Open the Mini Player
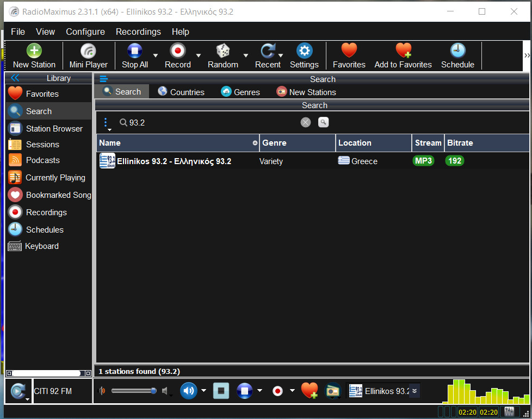Screen dimensions: 532x419 point(88,56)
